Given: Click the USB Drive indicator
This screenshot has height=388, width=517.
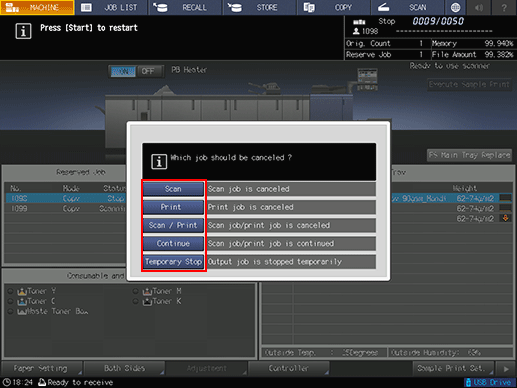Looking at the screenshot, I should (x=488, y=382).
